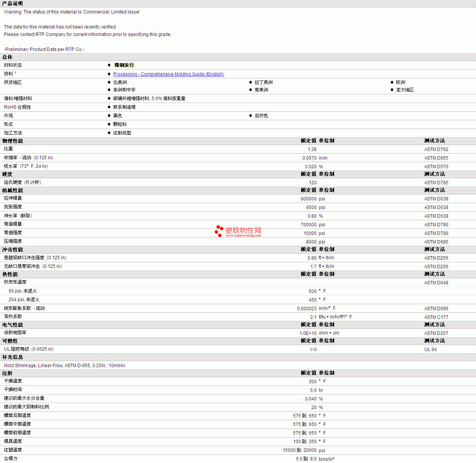Viewport: 476px width, 463px height.
Task: Click the ASTM D570 test method
Action: coord(436,167)
